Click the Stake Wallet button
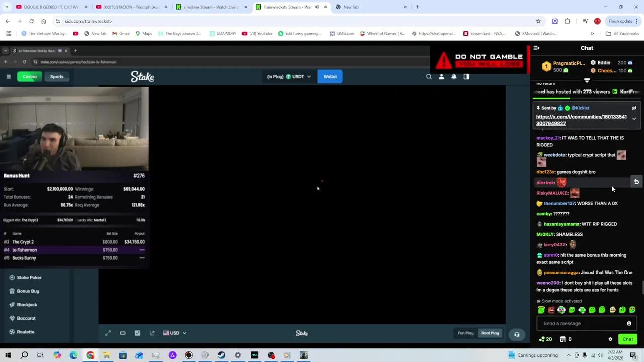644x362 pixels. pos(330,77)
